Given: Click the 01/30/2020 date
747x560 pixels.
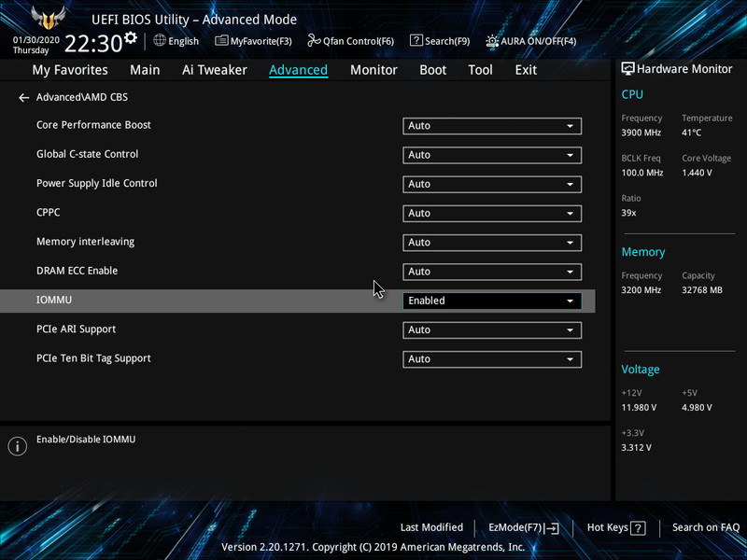Looking at the screenshot, I should tap(36, 40).
